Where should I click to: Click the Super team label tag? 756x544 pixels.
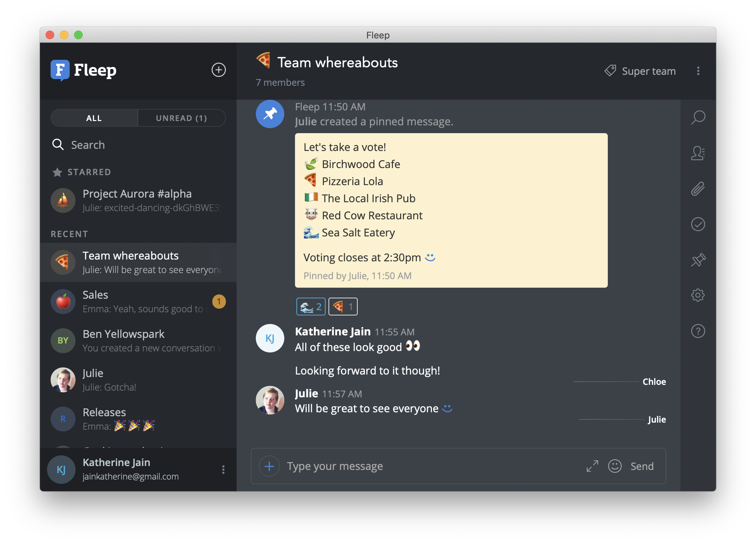click(648, 71)
